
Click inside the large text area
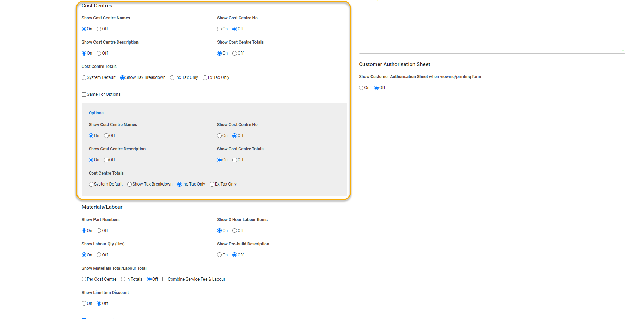point(492,25)
